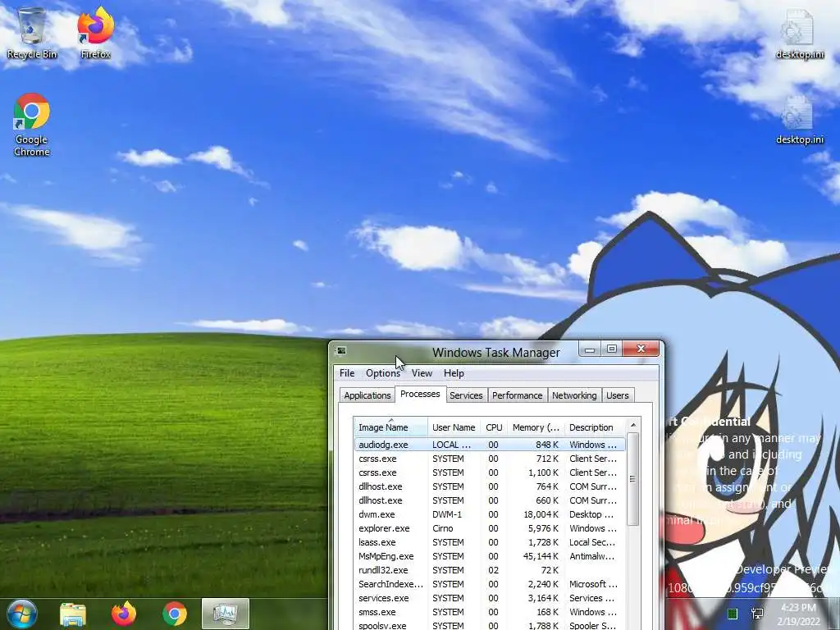Screen dimensions: 840x630
Task: Click the green tray icon in system tray
Action: (733, 614)
